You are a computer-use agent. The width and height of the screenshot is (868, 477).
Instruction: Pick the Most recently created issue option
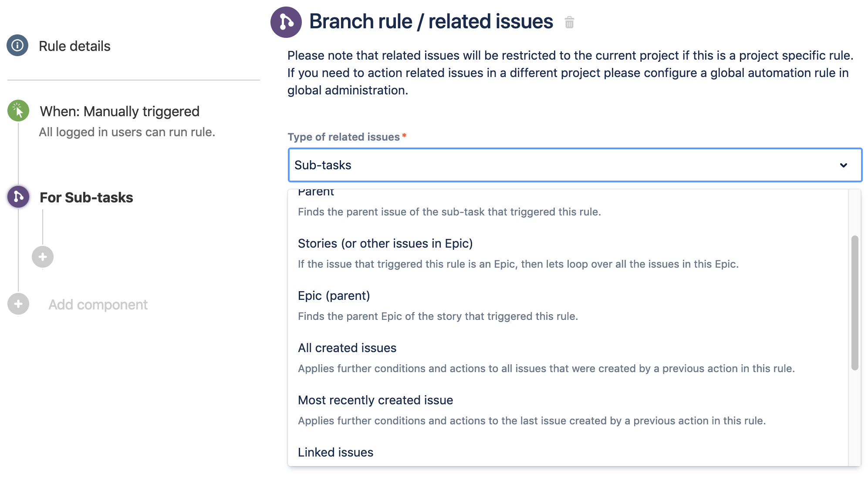click(375, 400)
